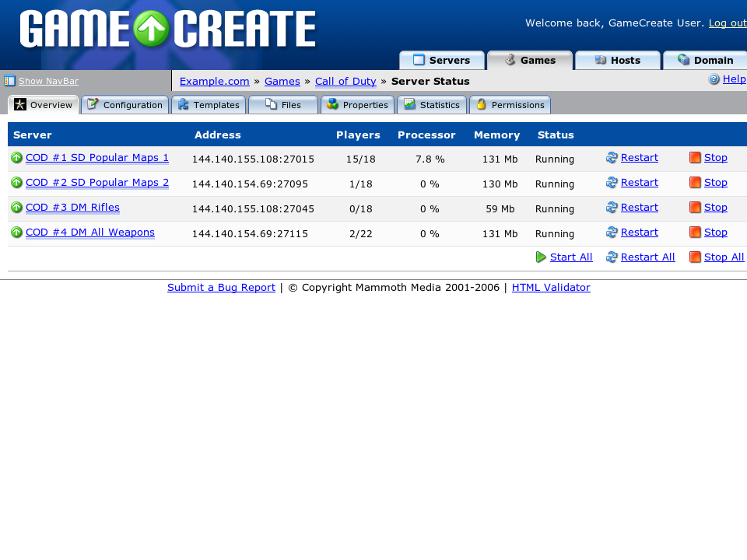Image resolution: width=747 pixels, height=560 pixels.
Task: Switch to the Domain top tab
Action: pos(706,60)
